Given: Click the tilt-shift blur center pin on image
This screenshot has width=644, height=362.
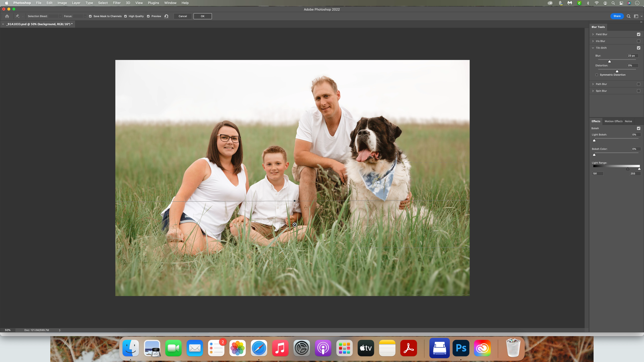Looking at the screenshot, I should pyautogui.click(x=294, y=225).
